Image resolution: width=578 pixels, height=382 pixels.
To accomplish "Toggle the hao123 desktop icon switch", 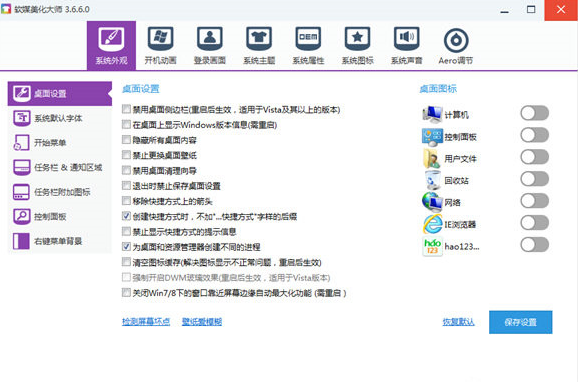I will [x=535, y=245].
